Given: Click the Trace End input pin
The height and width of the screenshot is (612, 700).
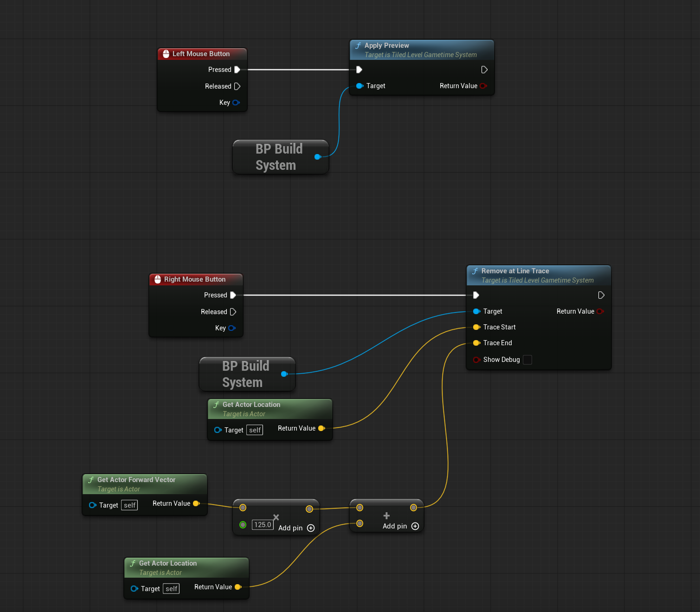Looking at the screenshot, I should click(476, 343).
